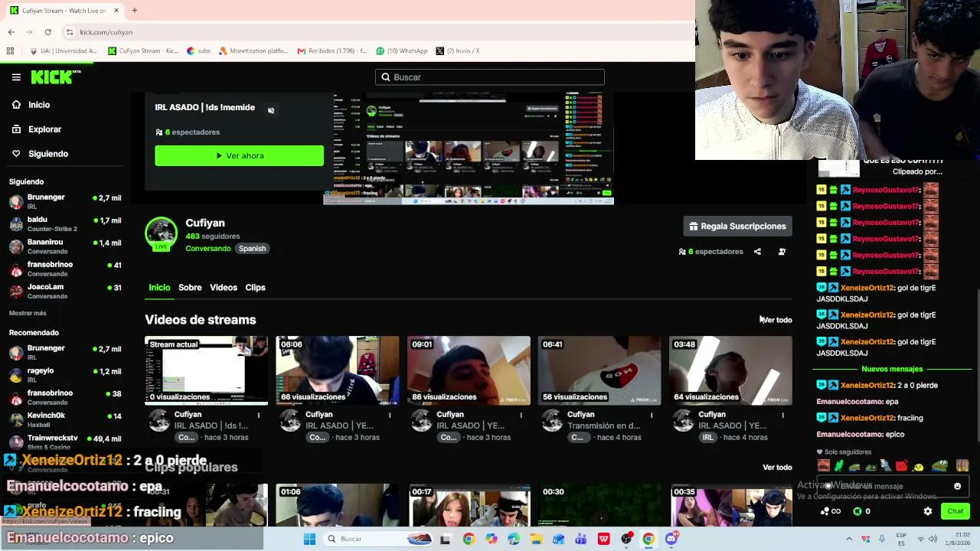Insert the red emote in chat
The height and width of the screenshot is (551, 980).
click(902, 465)
